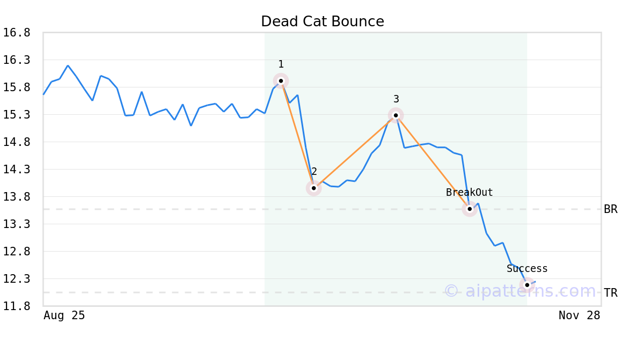Click the BreakOut point marker
This screenshot has height=338, width=644.
coord(470,209)
